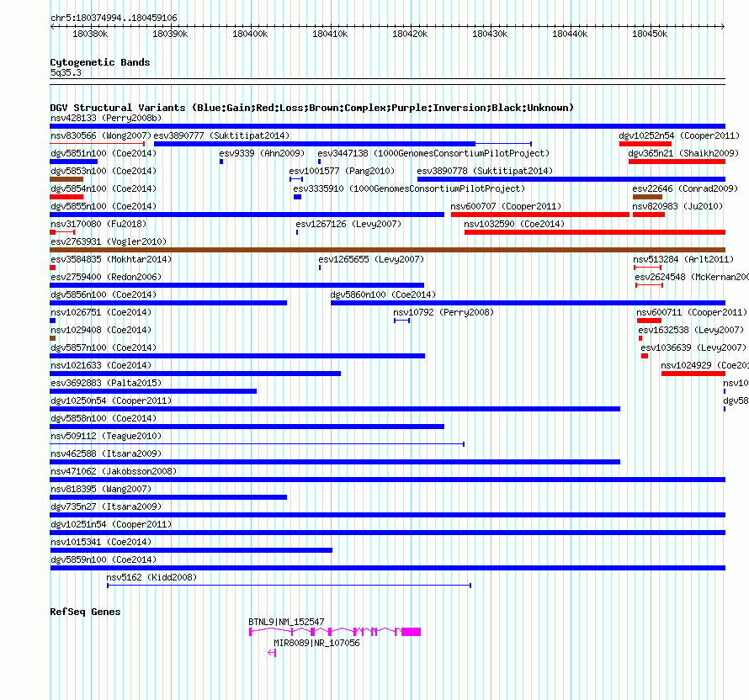This screenshot has height=700, width=749.
Task: Select nsv820983 (Ju2010) label
Action: click(677, 206)
